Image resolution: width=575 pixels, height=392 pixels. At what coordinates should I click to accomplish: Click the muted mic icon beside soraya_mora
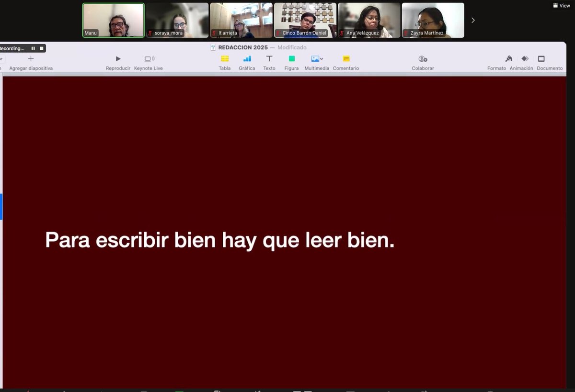(x=150, y=33)
